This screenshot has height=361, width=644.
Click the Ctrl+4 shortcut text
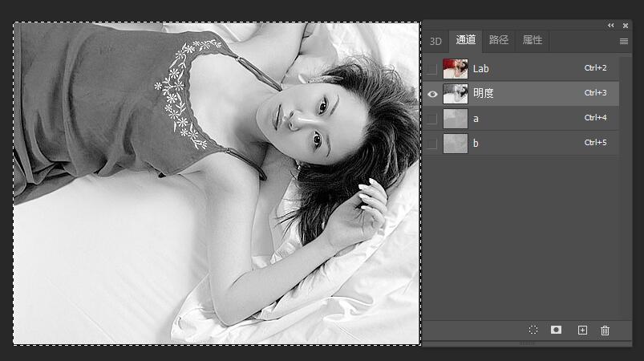[596, 117]
